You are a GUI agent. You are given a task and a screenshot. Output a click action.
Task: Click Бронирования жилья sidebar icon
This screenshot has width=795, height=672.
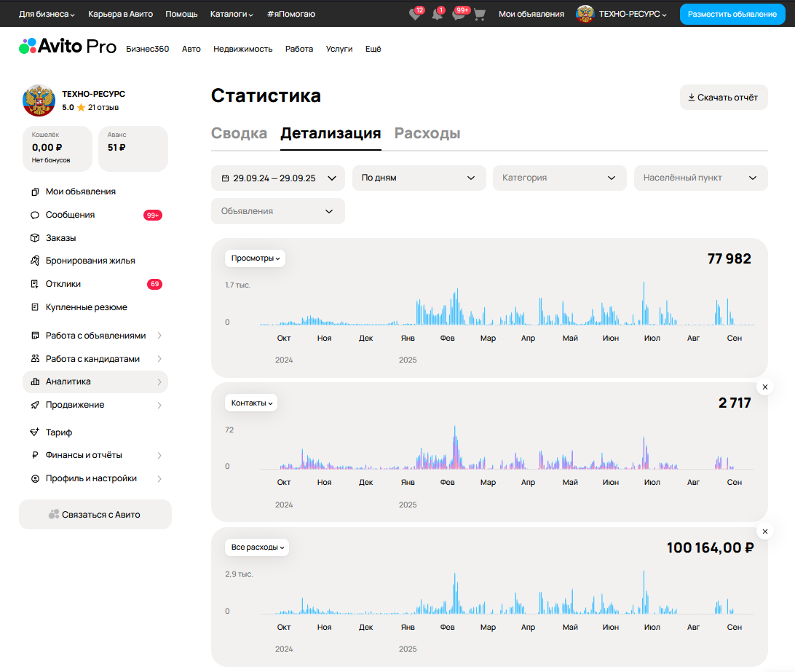[x=35, y=261]
